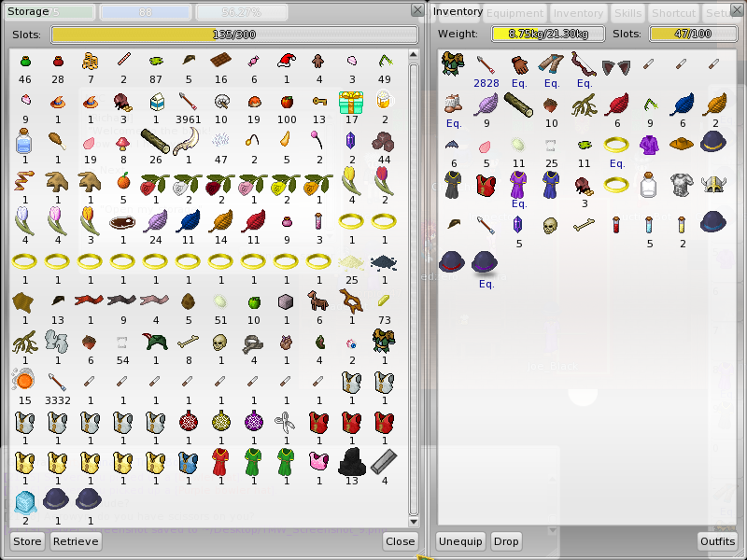This screenshot has height=560, width=747.
Task: Click the storage Slots progress bar
Action: 234,35
